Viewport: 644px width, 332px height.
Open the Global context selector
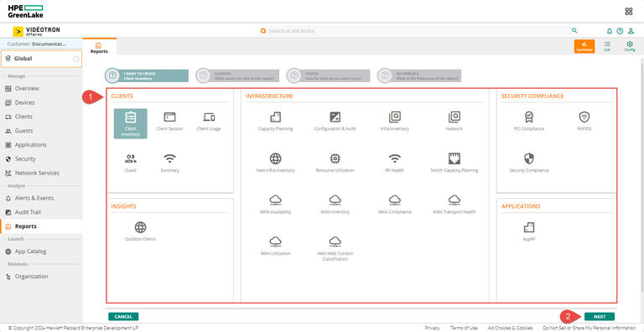(41, 59)
